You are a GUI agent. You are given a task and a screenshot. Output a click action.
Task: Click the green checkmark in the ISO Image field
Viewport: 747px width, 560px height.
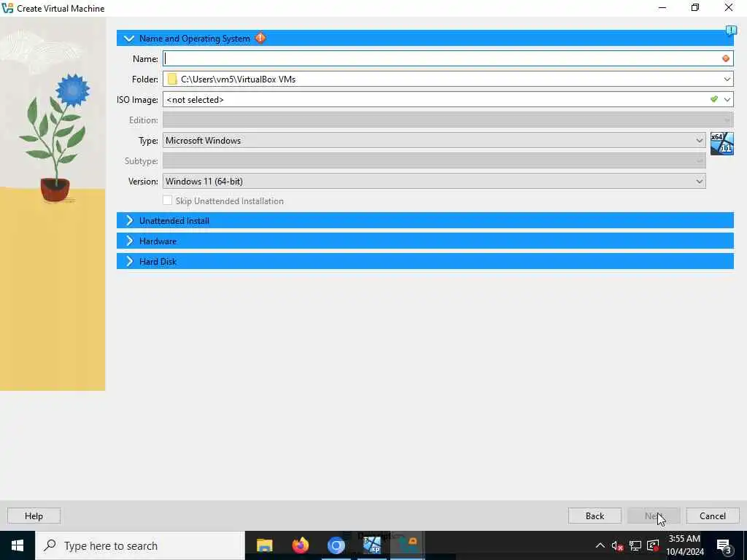(x=713, y=99)
